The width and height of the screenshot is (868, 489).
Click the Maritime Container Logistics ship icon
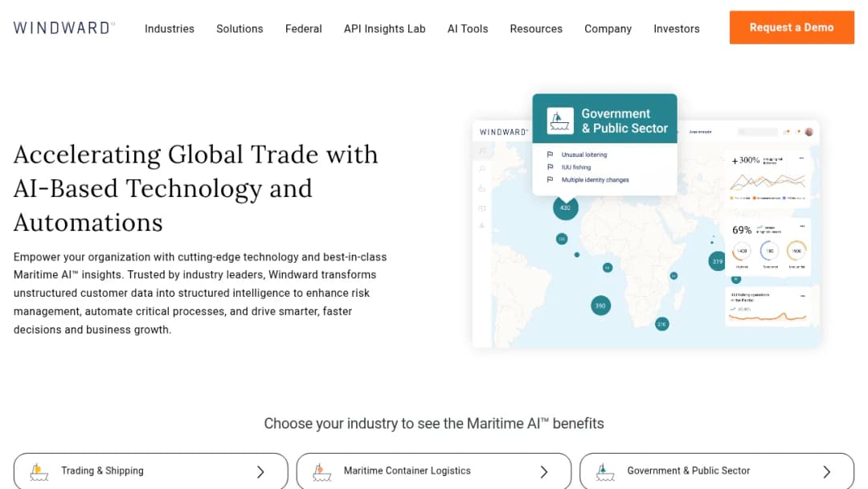(x=321, y=472)
